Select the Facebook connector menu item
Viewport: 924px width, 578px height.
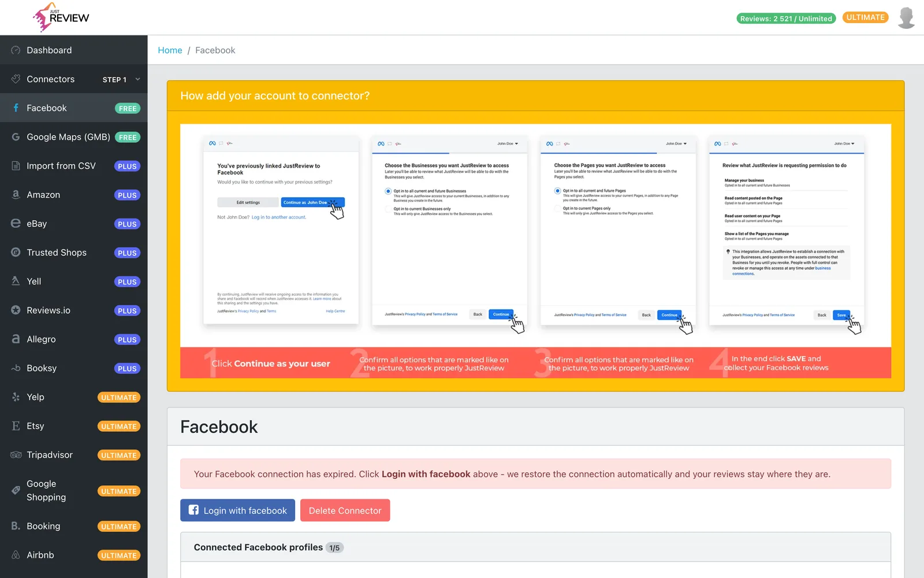click(x=74, y=108)
